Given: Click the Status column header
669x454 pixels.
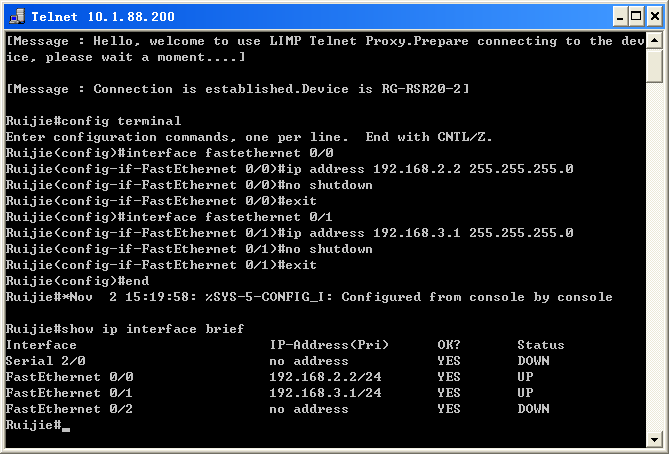Looking at the screenshot, I should pyautogui.click(x=540, y=345).
